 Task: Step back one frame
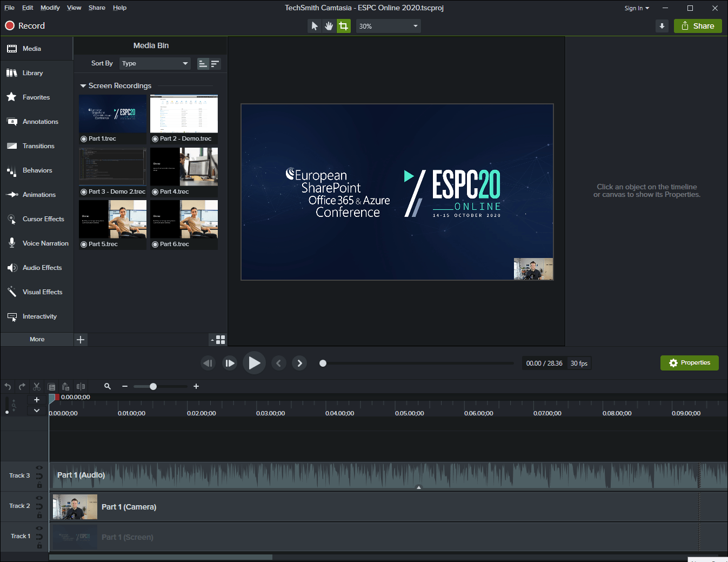208,363
